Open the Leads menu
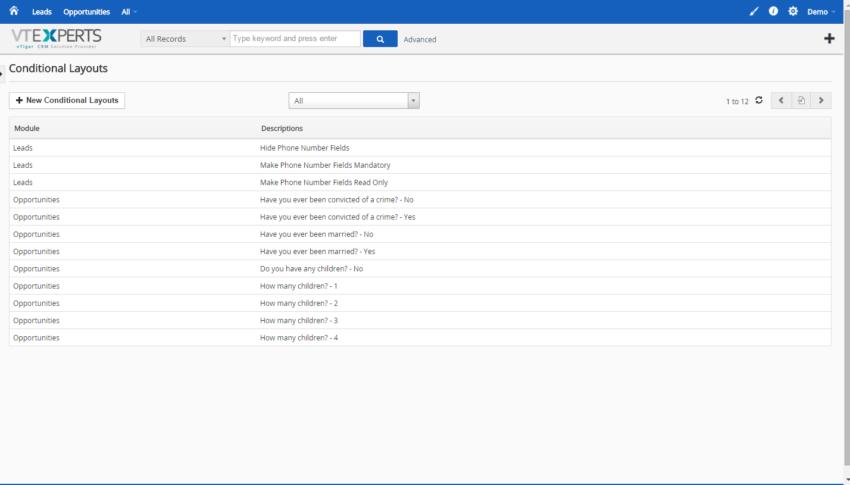Image resolution: width=850 pixels, height=485 pixels. (x=42, y=12)
